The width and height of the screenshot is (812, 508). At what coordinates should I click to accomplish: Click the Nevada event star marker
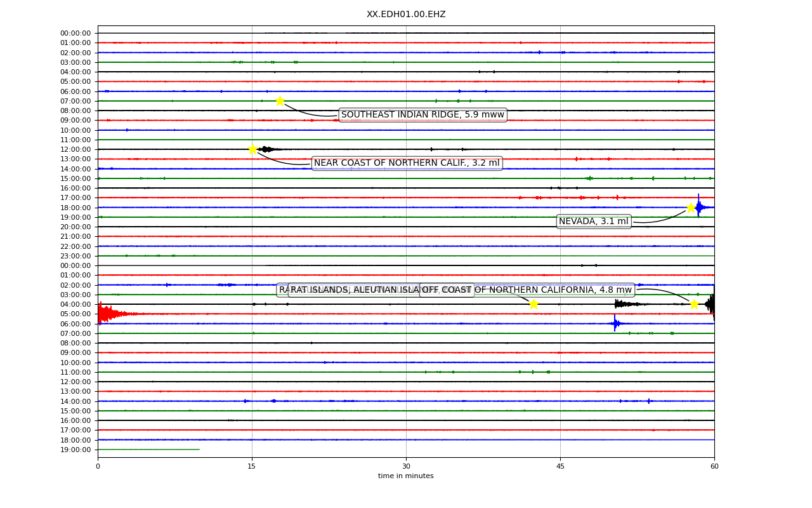coord(691,208)
